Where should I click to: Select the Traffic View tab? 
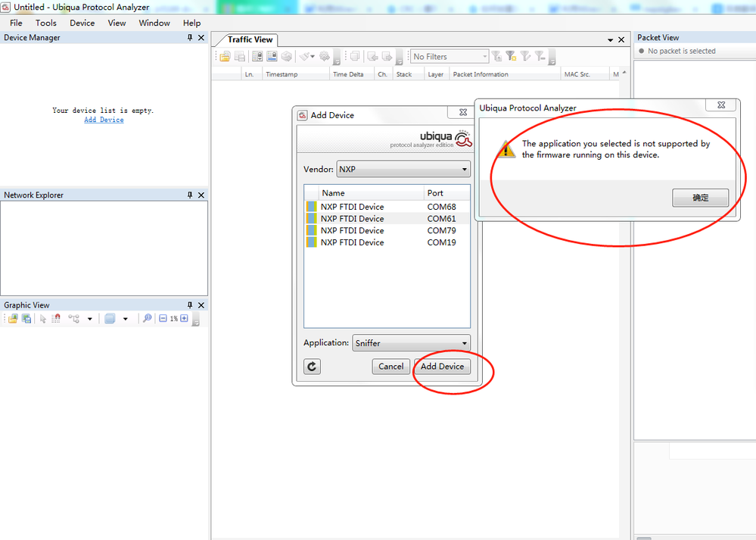[250, 39]
